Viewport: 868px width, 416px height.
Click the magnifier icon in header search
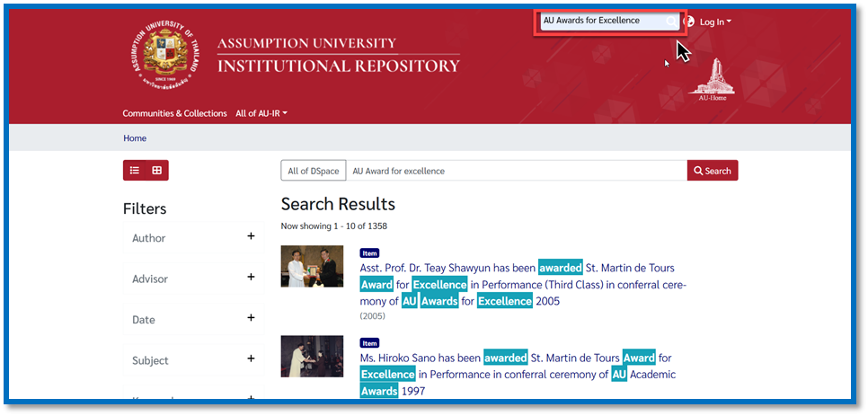click(670, 22)
